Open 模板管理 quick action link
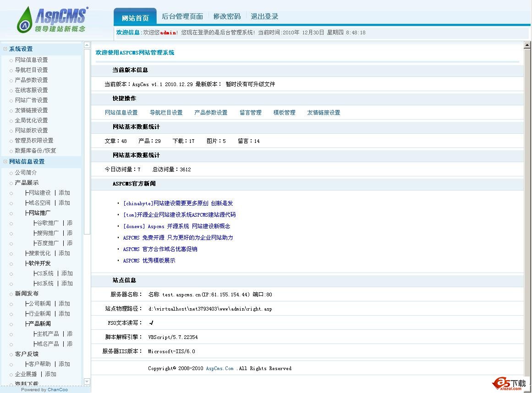The image size is (532, 393). pos(284,113)
